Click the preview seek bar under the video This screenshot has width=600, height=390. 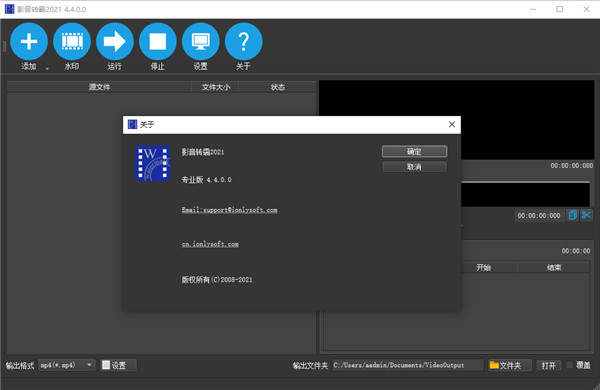pyautogui.click(x=525, y=181)
